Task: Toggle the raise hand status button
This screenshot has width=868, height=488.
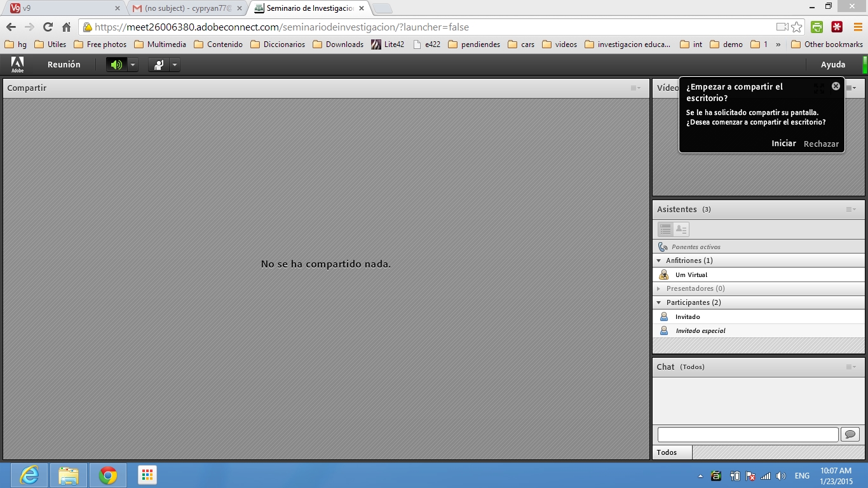Action: click(158, 65)
